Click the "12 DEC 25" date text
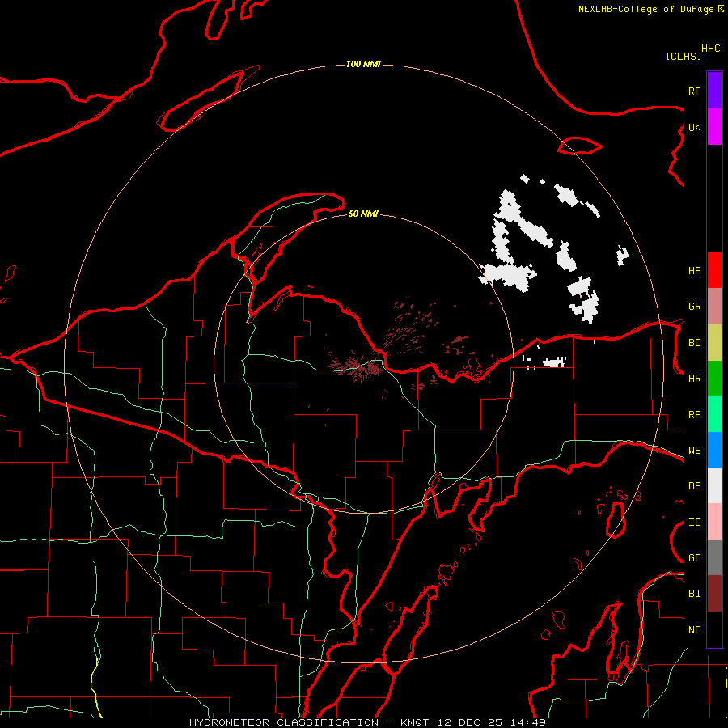This screenshot has height=728, width=728. [x=470, y=722]
